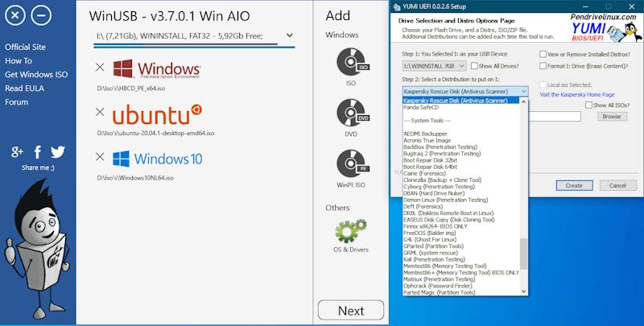Cancel the YUMI setup
Screen dimensions: 644x326
[617, 186]
